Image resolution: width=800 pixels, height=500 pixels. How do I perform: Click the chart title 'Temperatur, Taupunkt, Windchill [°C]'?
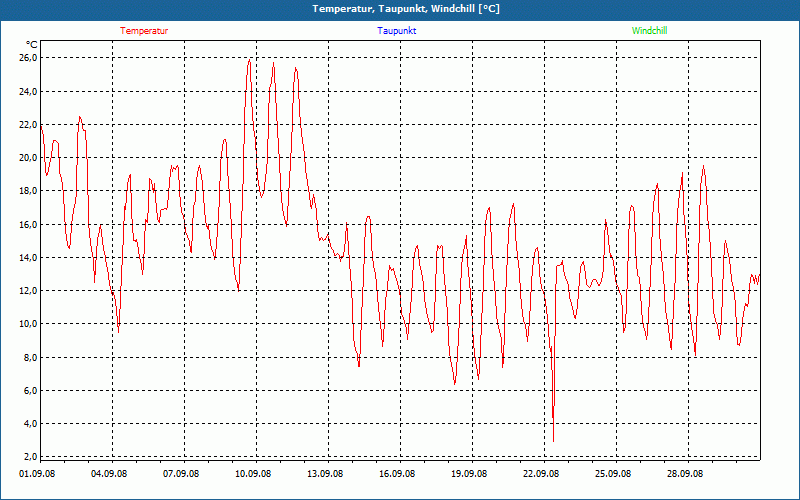(x=406, y=9)
